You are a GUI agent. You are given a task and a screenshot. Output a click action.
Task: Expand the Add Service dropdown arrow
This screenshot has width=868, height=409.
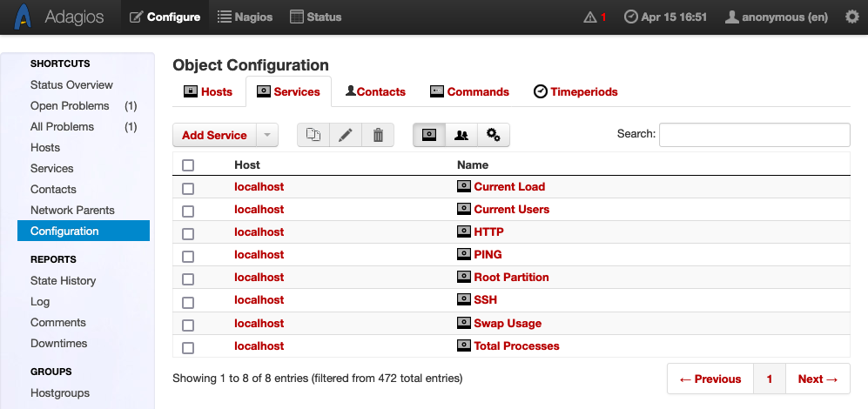coord(267,135)
